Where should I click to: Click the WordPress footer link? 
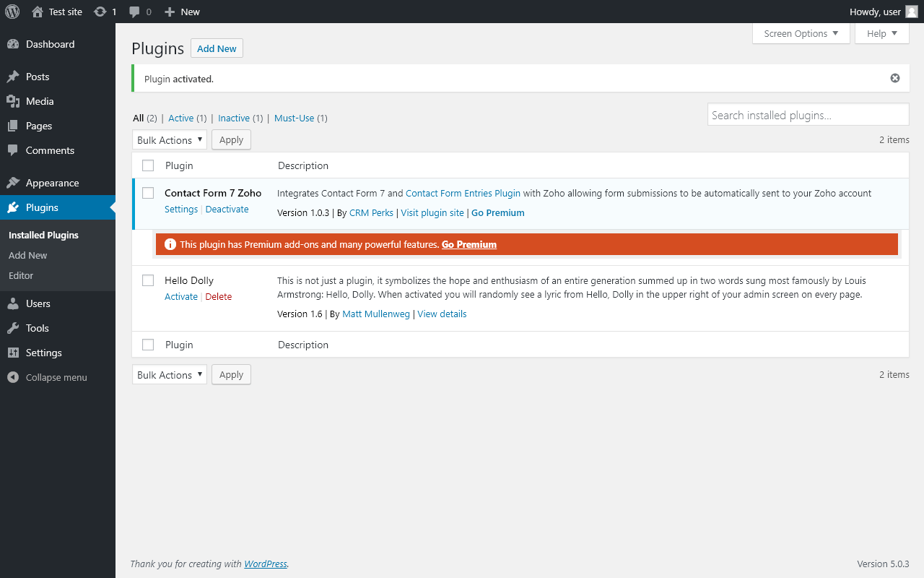click(266, 564)
